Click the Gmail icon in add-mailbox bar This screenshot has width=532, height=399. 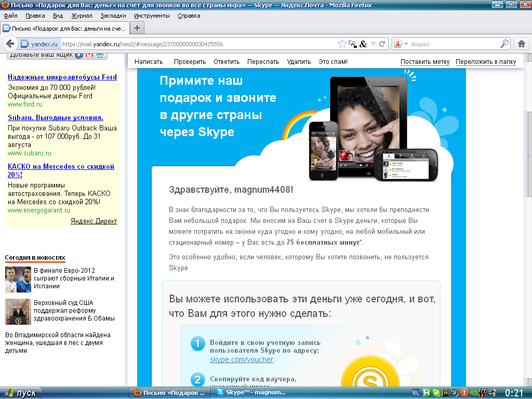click(x=89, y=55)
